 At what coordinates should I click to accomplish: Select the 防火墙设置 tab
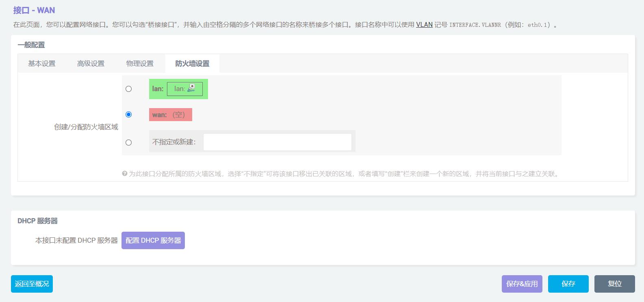tap(192, 63)
